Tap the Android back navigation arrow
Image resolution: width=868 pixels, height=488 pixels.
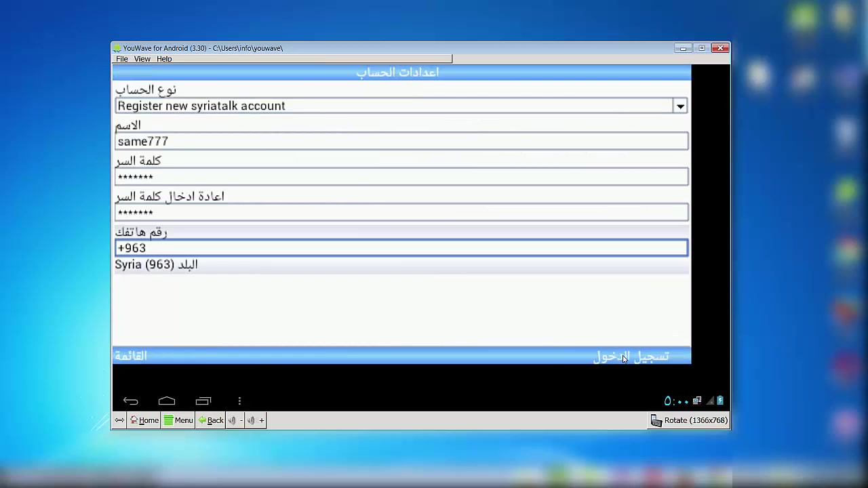pos(131,401)
